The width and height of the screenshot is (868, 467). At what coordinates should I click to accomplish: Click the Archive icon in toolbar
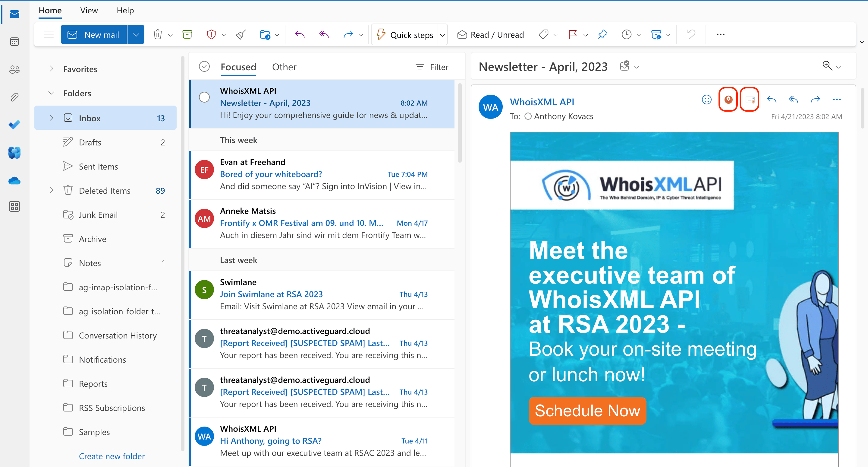tap(187, 34)
